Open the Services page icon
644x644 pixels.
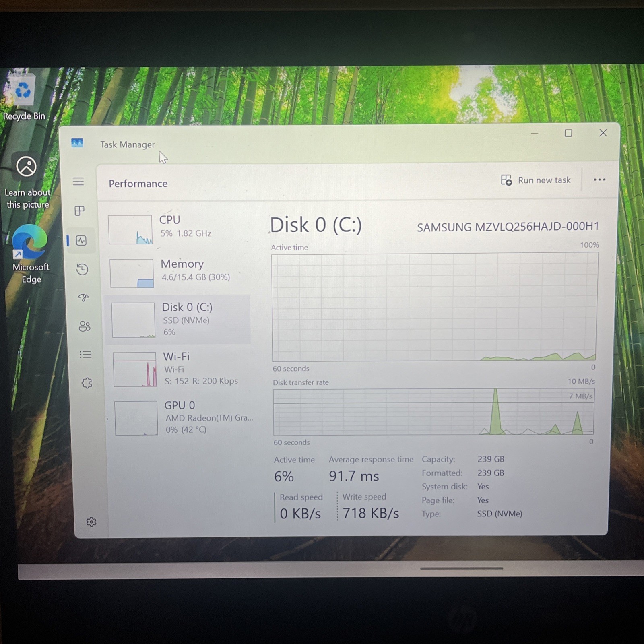(87, 383)
